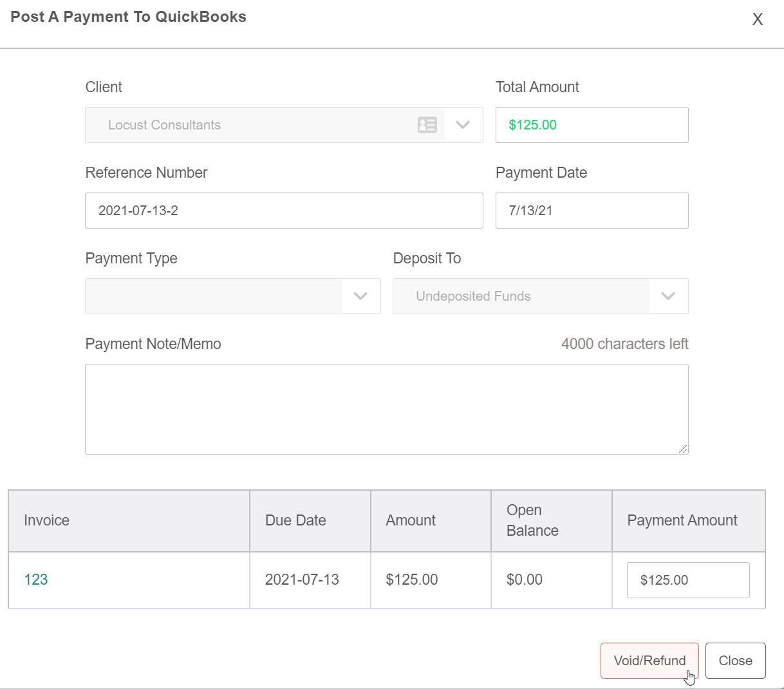Click the Open Balance column header
This screenshot has width=784, height=689.
[552, 520]
